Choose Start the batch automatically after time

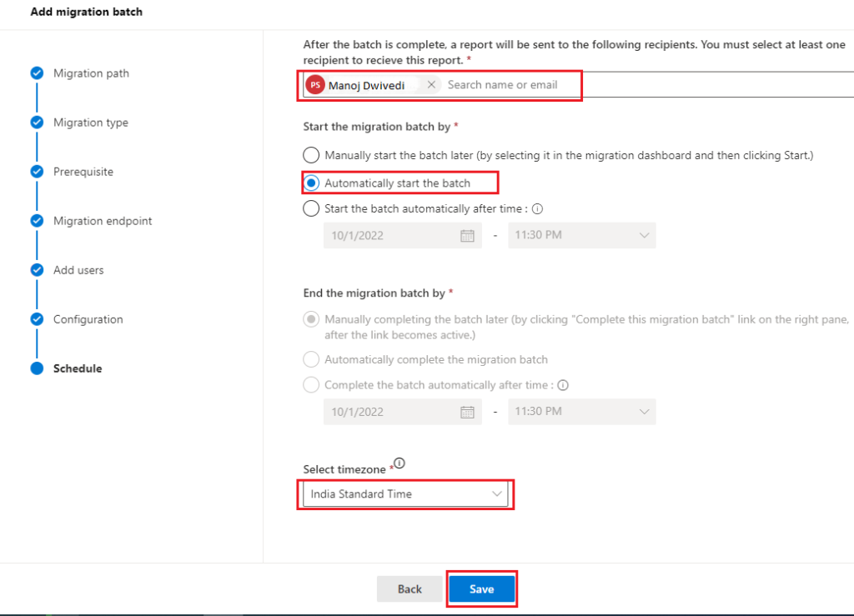pyautogui.click(x=311, y=209)
